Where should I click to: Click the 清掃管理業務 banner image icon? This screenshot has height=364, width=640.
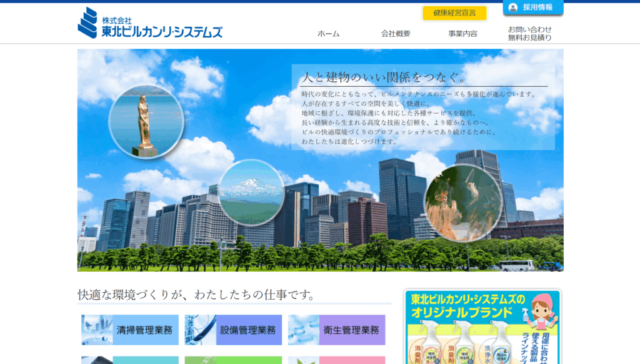[97, 330]
